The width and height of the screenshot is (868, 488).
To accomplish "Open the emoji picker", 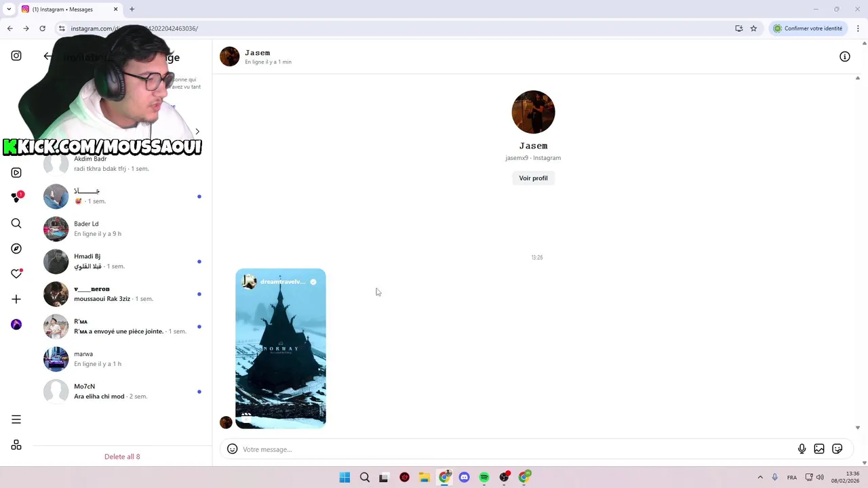I will coord(232,449).
